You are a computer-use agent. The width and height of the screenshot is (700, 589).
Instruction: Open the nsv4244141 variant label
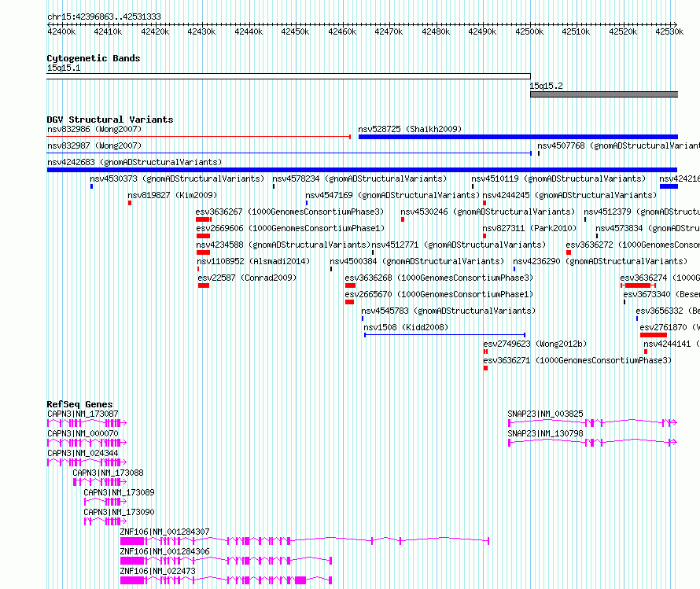(672, 344)
